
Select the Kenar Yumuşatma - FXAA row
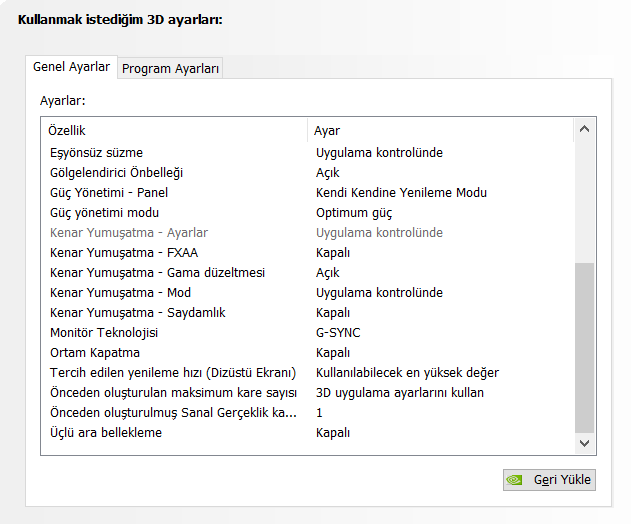[x=123, y=253]
